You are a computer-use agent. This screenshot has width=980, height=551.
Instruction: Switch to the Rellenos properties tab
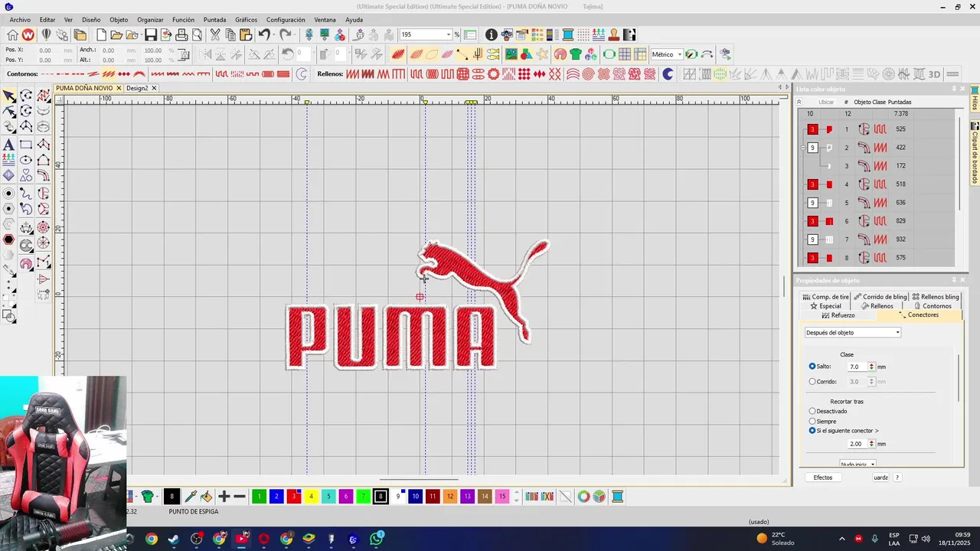click(877, 306)
